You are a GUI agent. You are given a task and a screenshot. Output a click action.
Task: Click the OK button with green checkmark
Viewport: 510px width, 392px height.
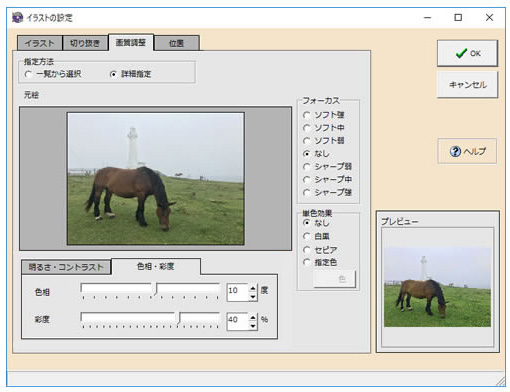467,53
